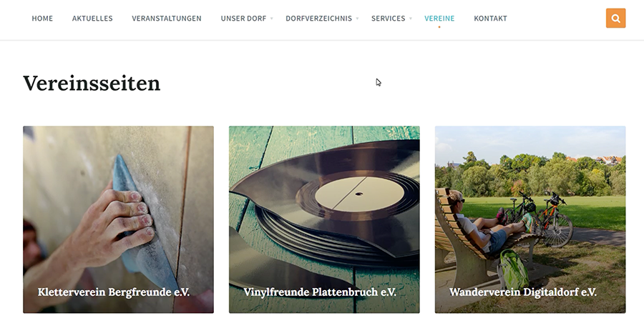Open the orange search magnifier button

(x=615, y=18)
